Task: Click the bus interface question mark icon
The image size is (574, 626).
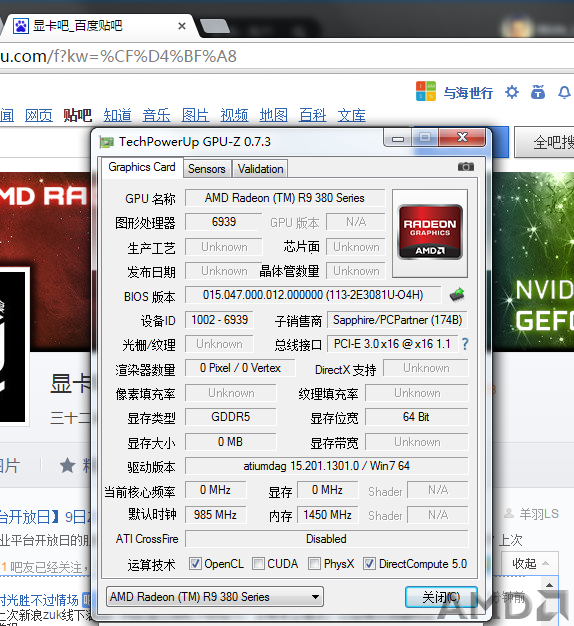Action: [x=465, y=344]
